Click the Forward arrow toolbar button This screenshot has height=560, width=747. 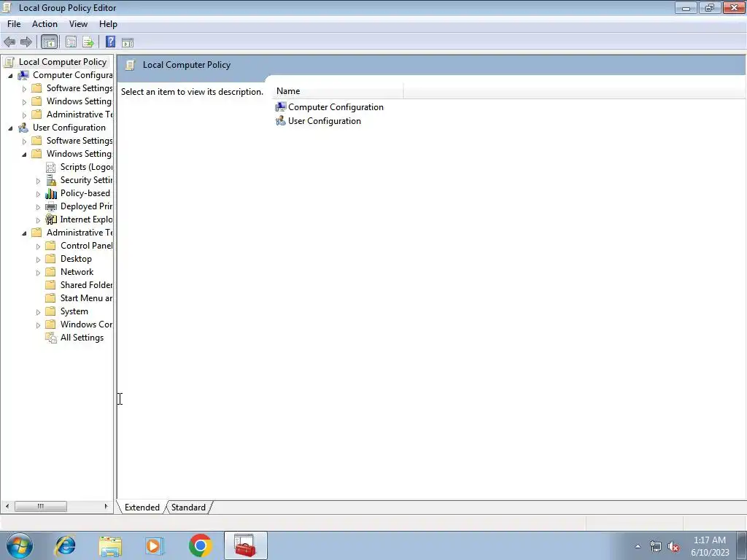coord(26,42)
